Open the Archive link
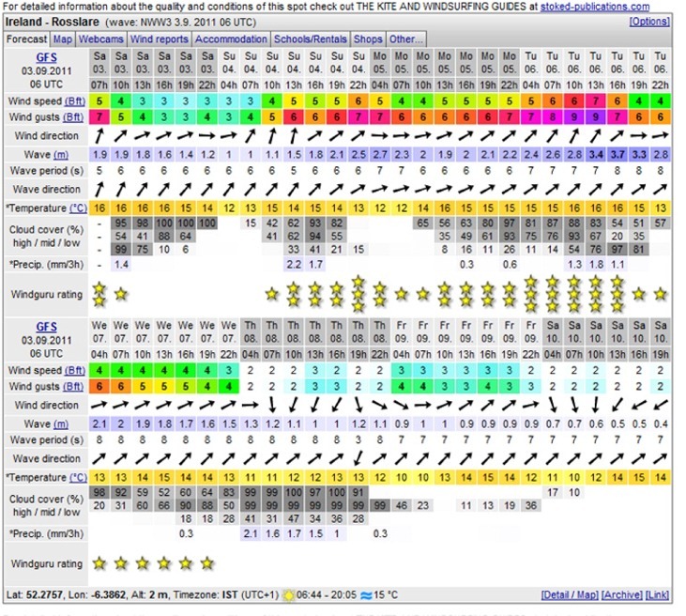The width and height of the screenshot is (686, 616). tap(621, 595)
